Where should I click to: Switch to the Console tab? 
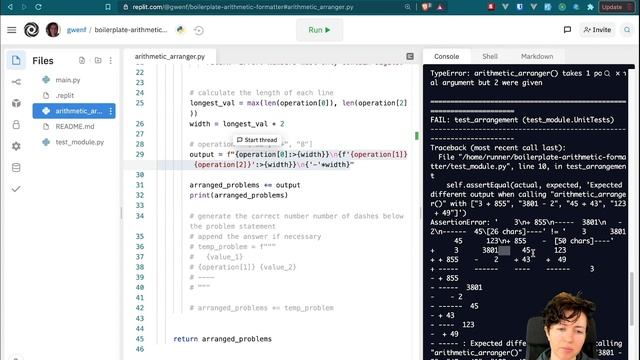(446, 56)
